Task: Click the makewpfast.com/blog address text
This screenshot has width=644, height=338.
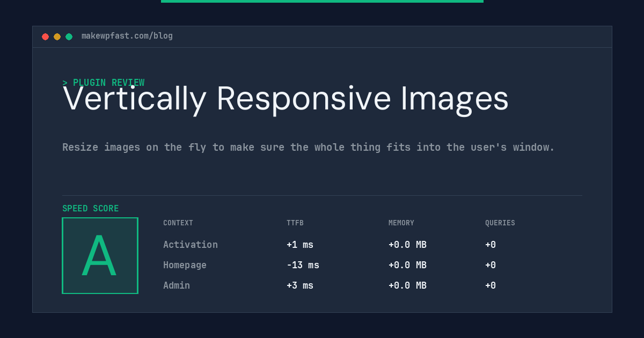Action: (x=127, y=36)
